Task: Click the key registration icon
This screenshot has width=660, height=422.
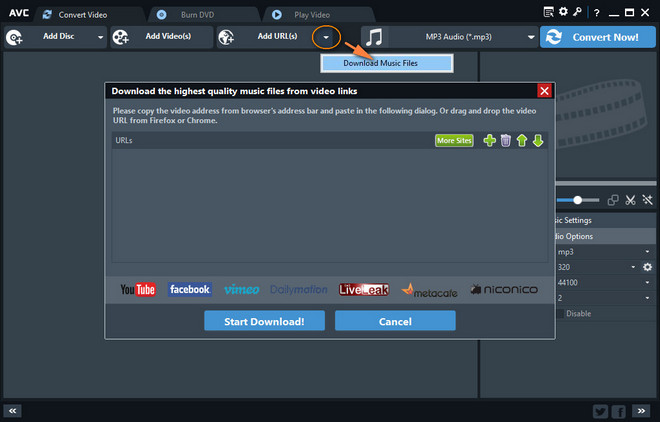Action: click(x=577, y=12)
